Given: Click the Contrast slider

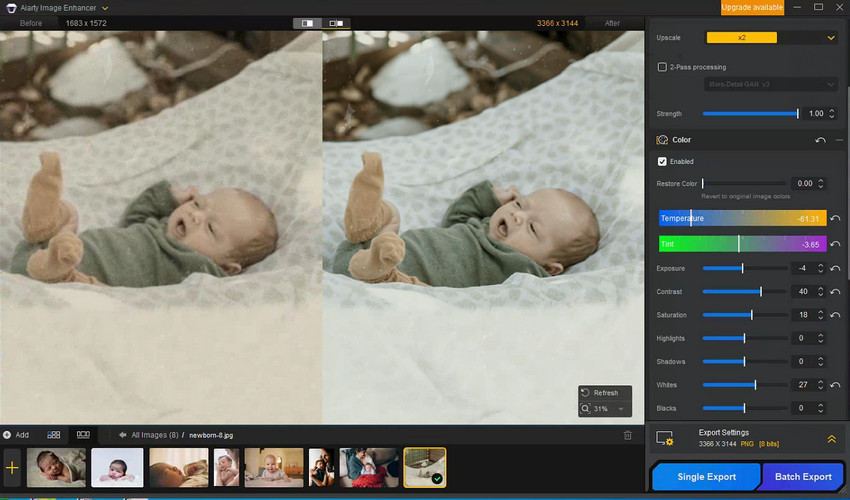Looking at the screenshot, I should click(x=744, y=292).
